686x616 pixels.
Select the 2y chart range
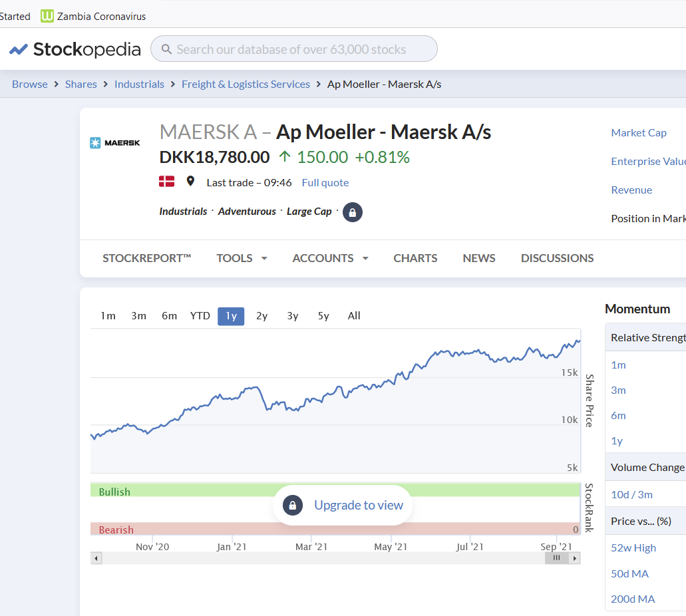pyautogui.click(x=261, y=316)
